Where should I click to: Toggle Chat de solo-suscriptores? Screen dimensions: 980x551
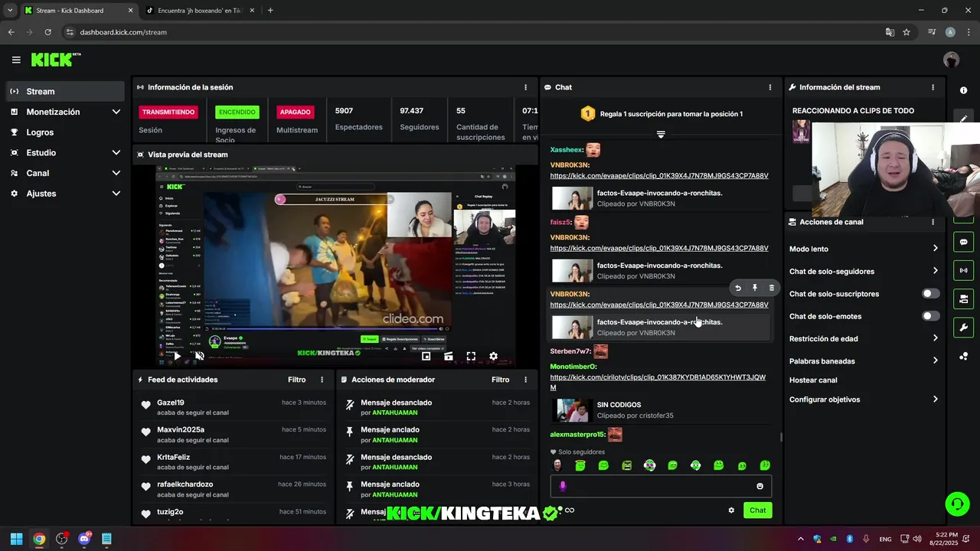click(930, 294)
